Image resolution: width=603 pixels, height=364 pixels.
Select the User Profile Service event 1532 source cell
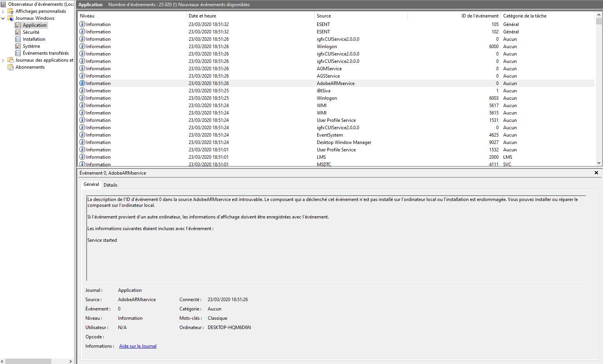click(336, 150)
